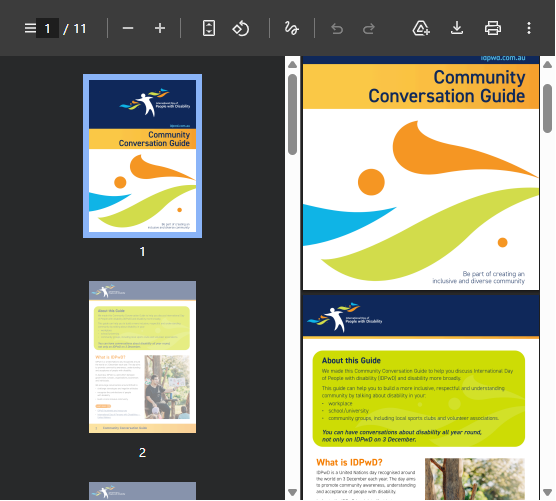Screen dimensions: 556x501
Task: Click document view scroll up arrow
Action: [547, 65]
